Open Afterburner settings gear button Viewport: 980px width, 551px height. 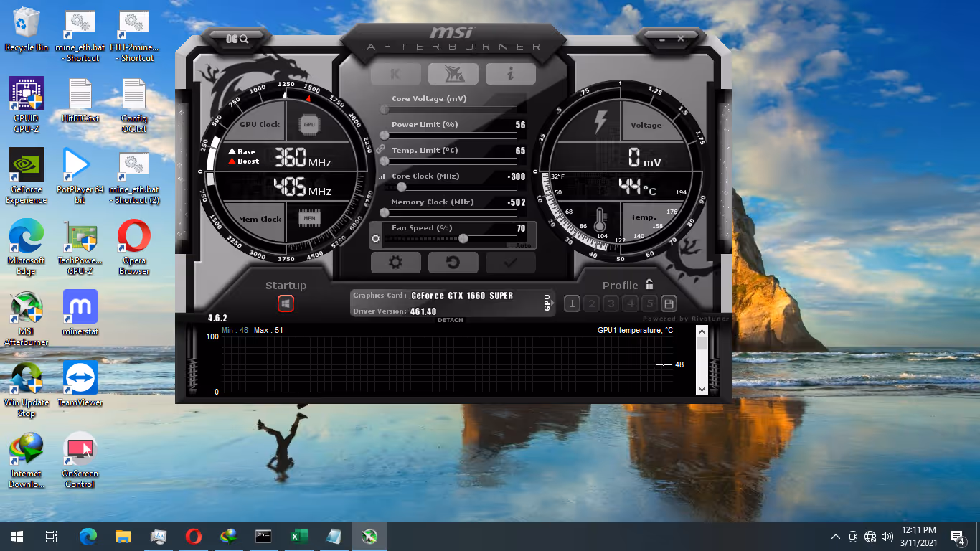(395, 263)
